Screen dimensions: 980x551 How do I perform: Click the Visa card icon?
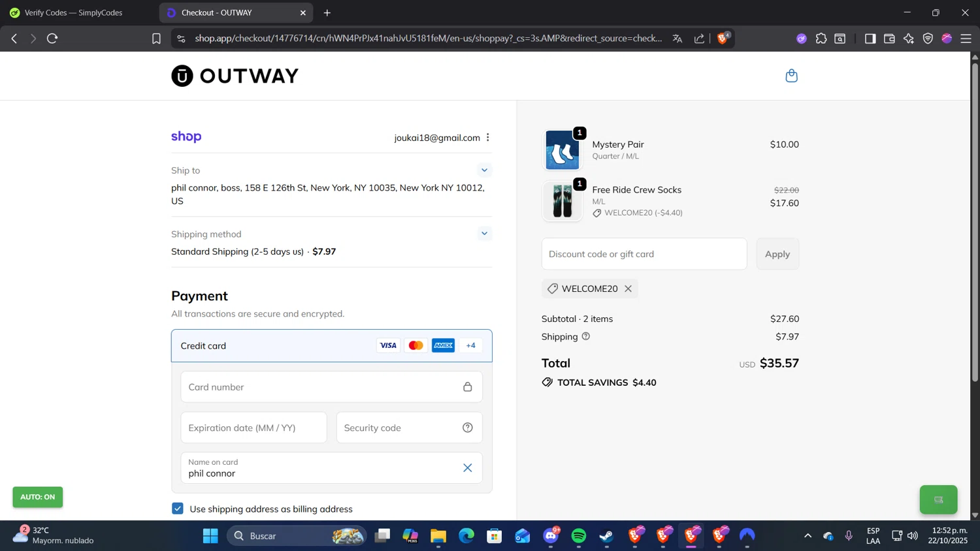pyautogui.click(x=388, y=345)
